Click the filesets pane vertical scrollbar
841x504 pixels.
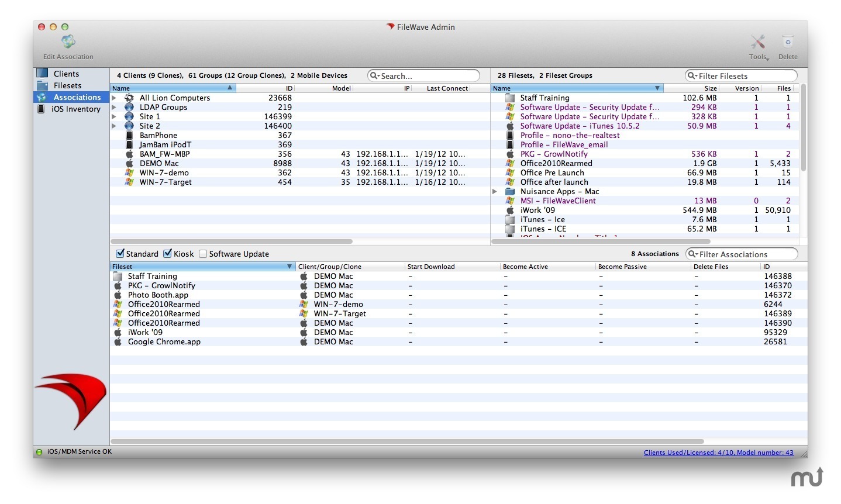coord(803,127)
